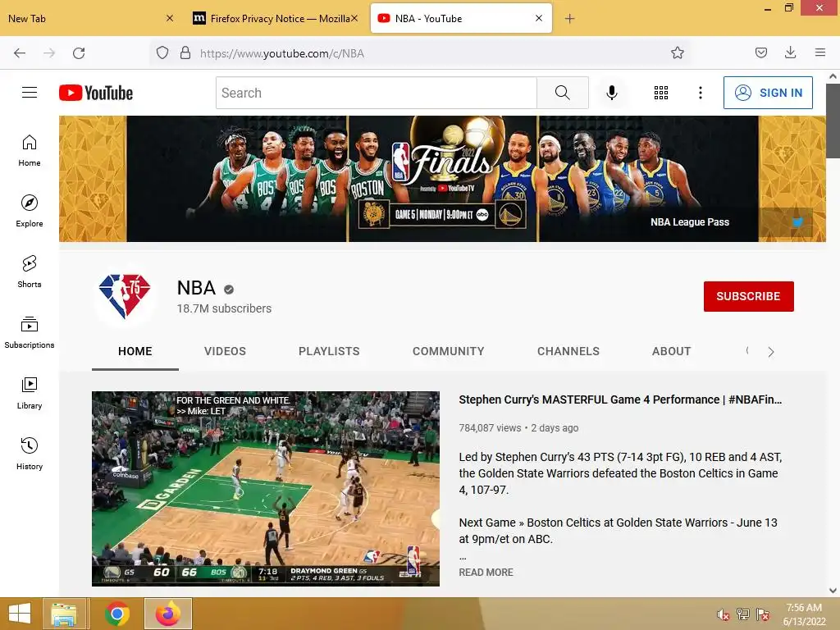Click the padlock site info icon

click(185, 53)
